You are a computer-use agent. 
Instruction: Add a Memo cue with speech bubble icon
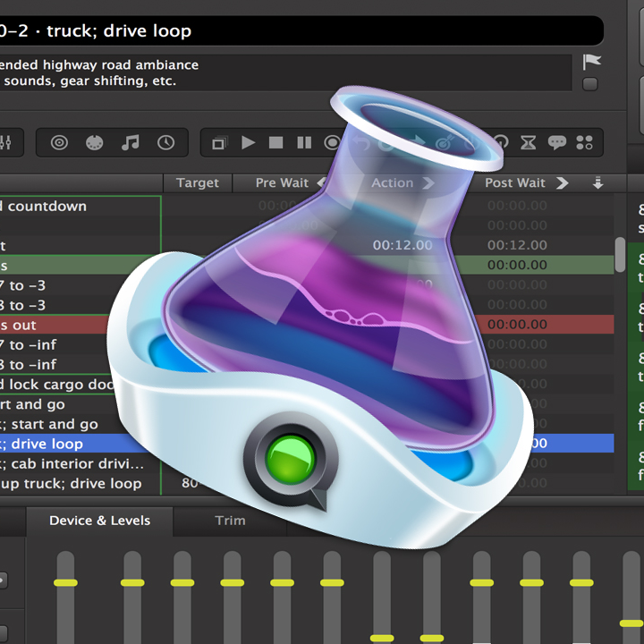[x=556, y=142]
